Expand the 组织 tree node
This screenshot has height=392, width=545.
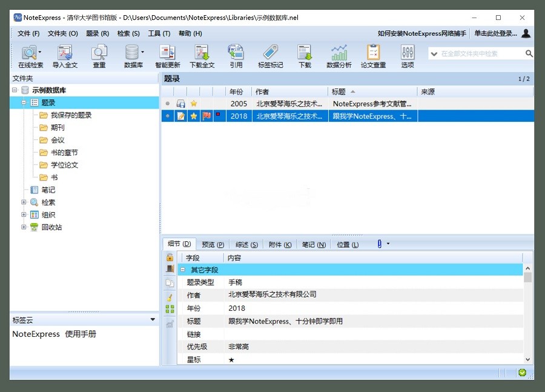tap(24, 214)
